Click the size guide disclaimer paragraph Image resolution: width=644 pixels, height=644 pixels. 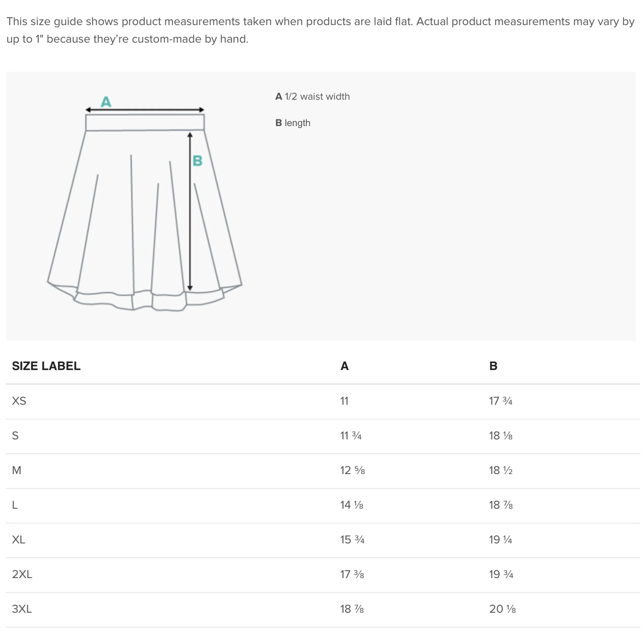tap(320, 30)
